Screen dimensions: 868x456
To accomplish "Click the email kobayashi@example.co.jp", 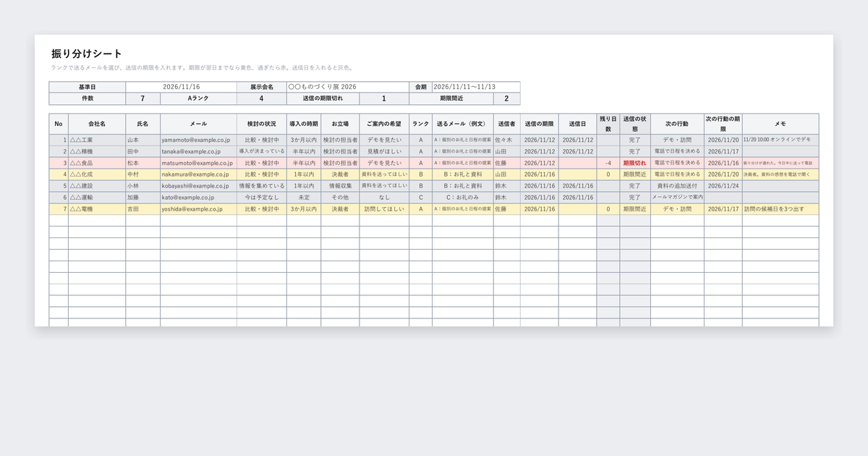I will tap(198, 186).
